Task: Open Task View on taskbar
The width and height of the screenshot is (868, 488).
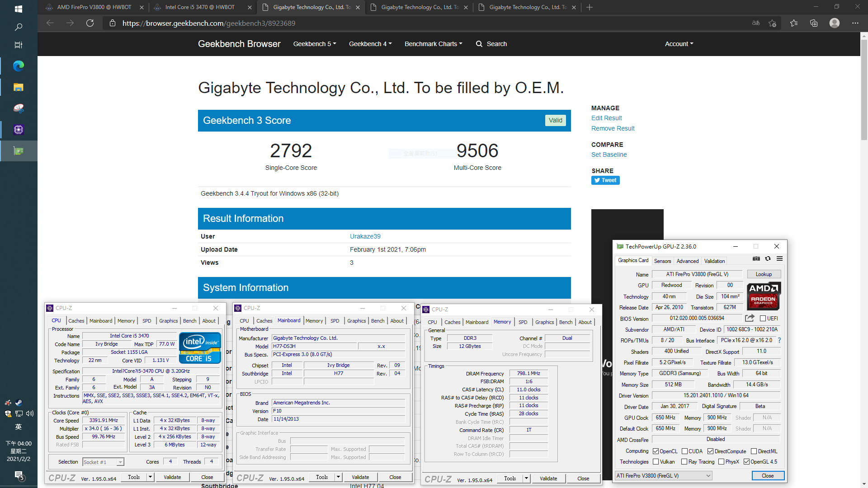Action: (19, 45)
